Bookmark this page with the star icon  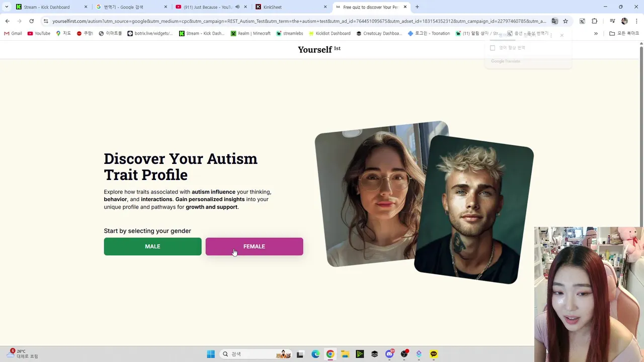pyautogui.click(x=566, y=21)
